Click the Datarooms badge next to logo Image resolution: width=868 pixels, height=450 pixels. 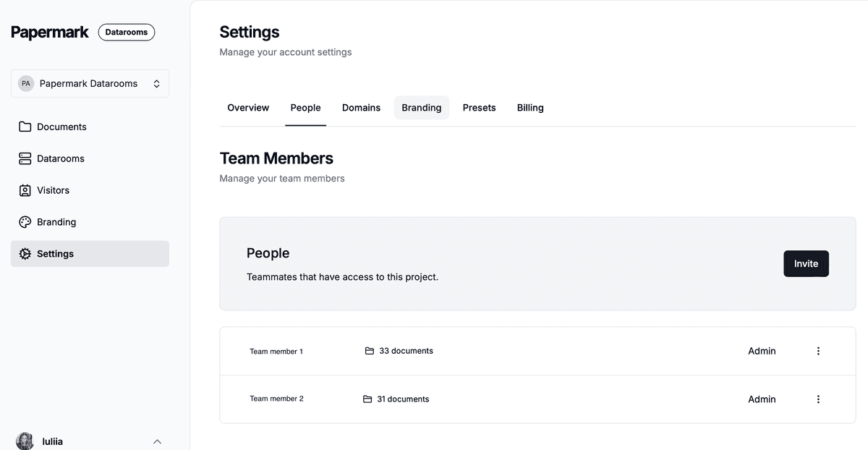tap(127, 32)
